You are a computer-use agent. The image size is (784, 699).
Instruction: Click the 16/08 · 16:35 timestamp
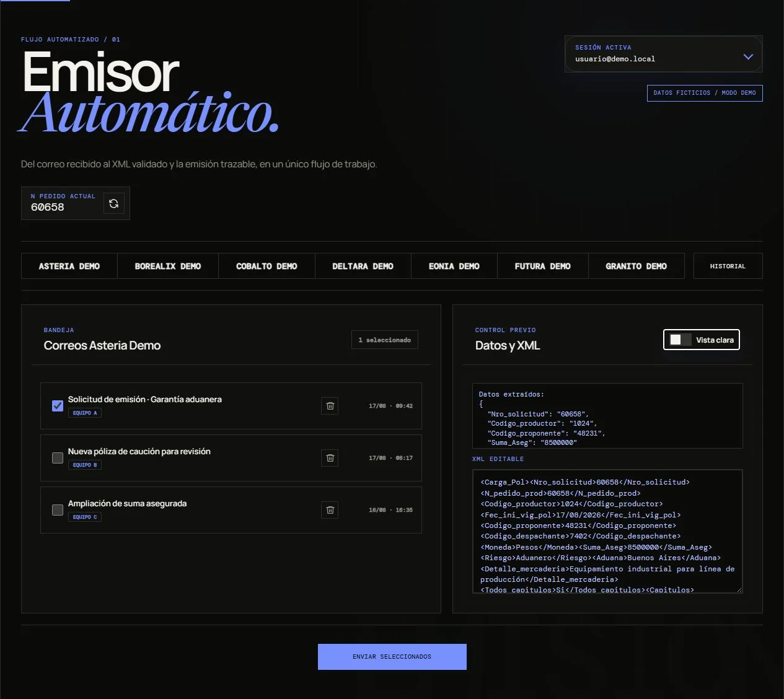pyautogui.click(x=390, y=510)
